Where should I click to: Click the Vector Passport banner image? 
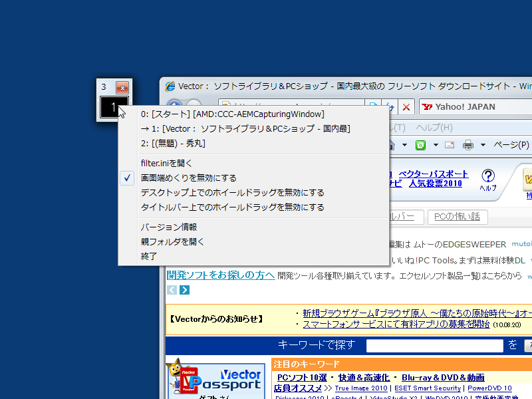[x=215, y=379]
